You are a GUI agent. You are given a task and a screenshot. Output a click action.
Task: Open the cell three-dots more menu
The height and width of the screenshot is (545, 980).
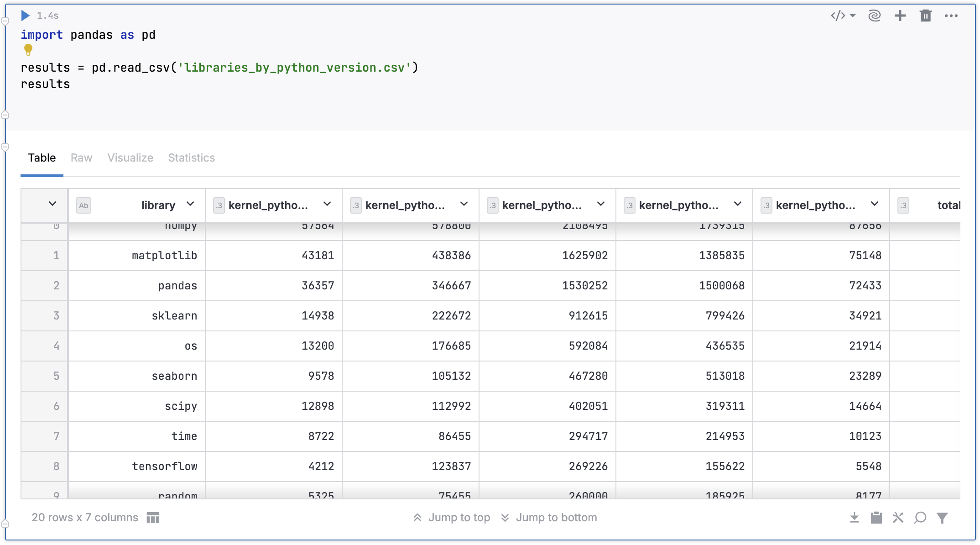(951, 16)
